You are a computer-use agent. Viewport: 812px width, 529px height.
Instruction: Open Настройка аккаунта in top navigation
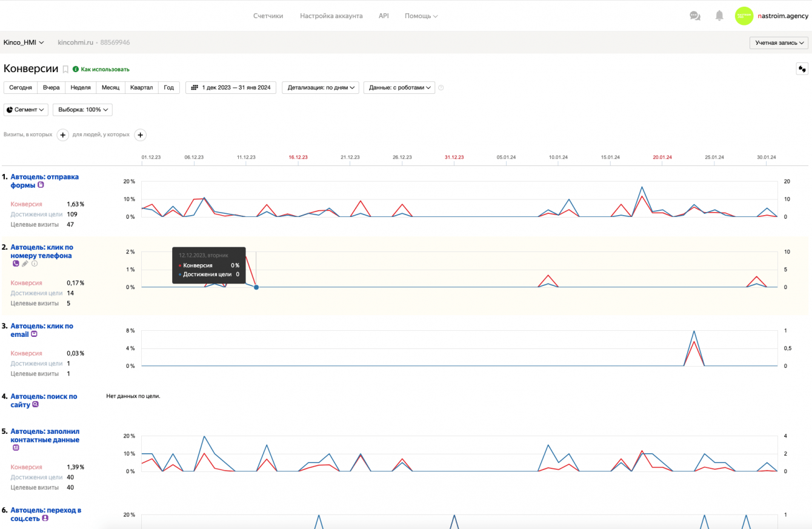click(x=331, y=16)
